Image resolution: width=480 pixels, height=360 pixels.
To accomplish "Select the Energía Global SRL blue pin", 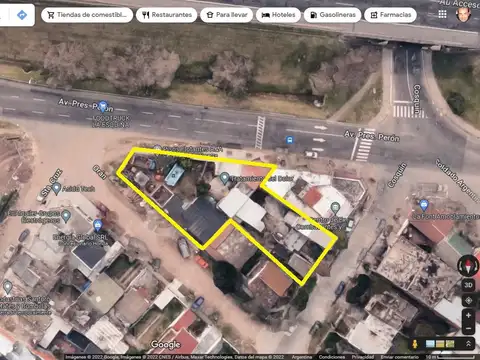I will [x=97, y=226].
